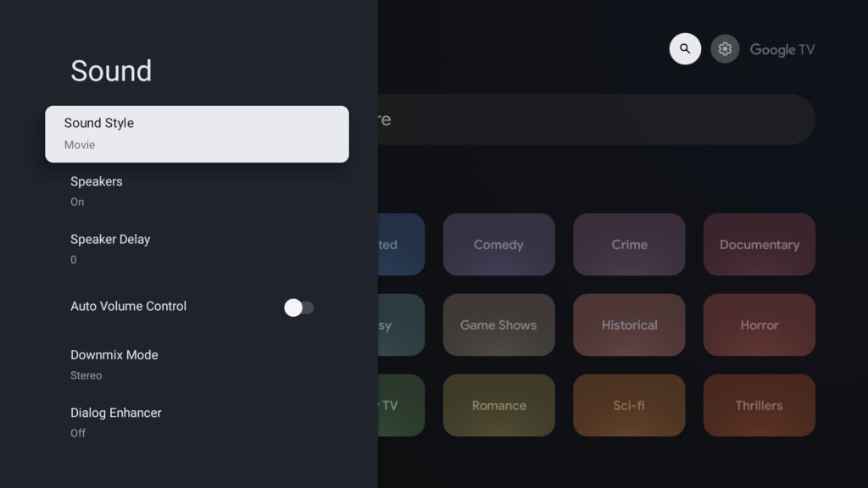Select the Romance genre tile
Image resolution: width=868 pixels, height=488 pixels.
(x=498, y=406)
